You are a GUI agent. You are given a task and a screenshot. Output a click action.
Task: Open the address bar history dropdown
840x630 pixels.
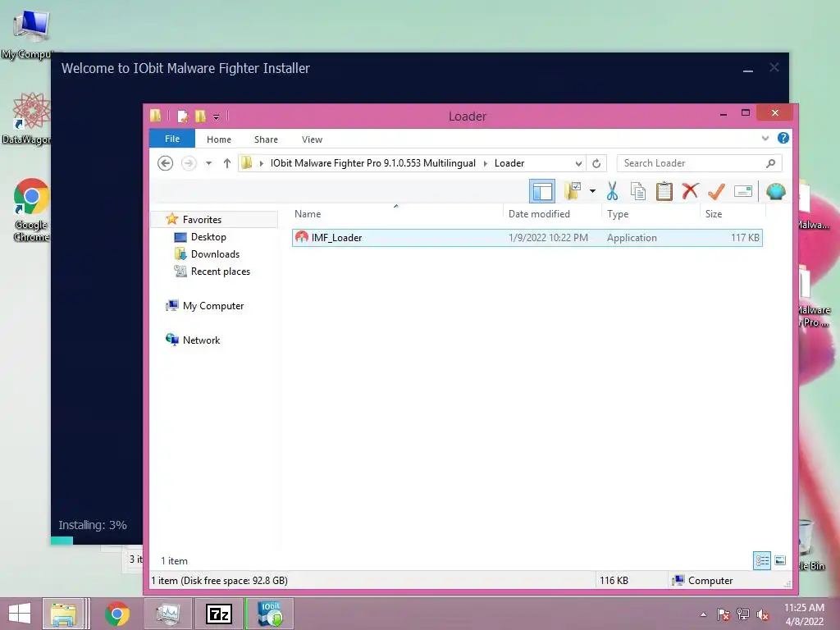point(578,163)
